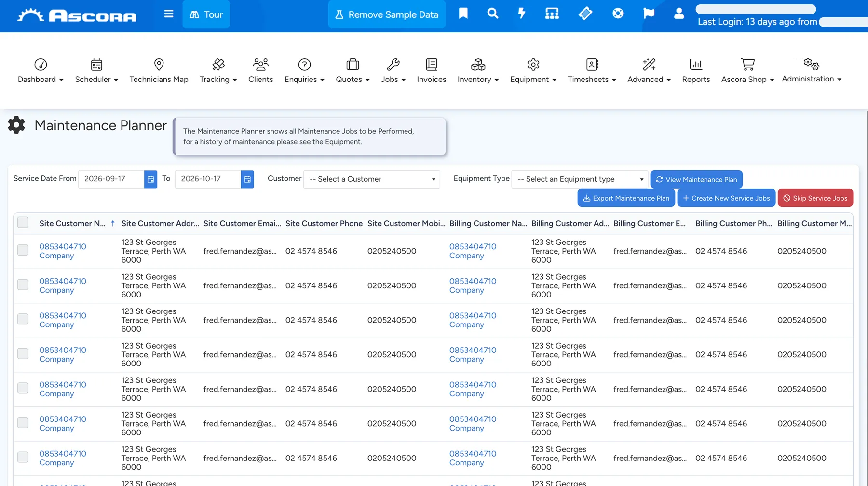Tick the checkbox of the first table row
Image resolution: width=868 pixels, height=486 pixels.
23,250
